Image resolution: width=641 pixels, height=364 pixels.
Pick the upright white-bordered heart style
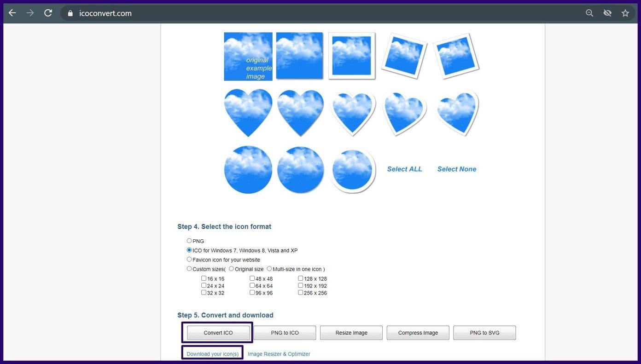tap(353, 113)
